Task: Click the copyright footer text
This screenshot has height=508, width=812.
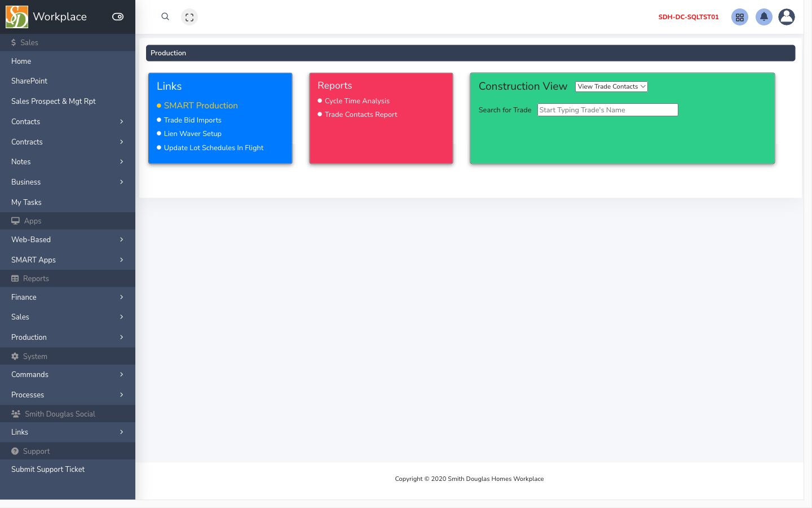Action: click(469, 479)
